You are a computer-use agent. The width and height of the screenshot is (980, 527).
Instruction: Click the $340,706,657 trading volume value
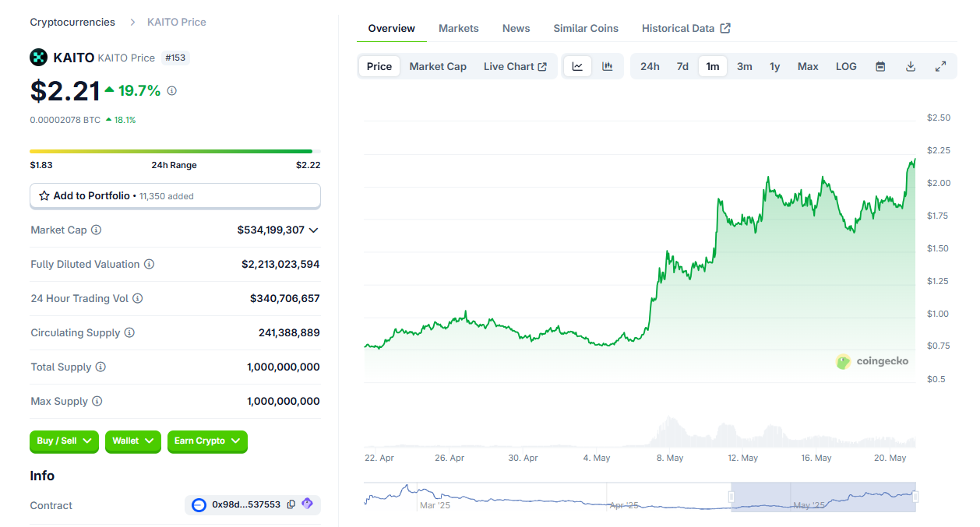pyautogui.click(x=285, y=299)
